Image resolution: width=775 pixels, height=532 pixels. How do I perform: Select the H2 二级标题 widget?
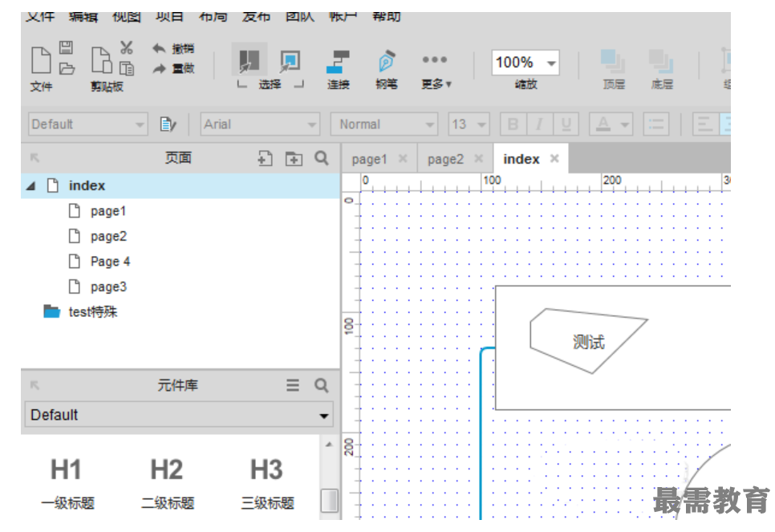coord(167,482)
